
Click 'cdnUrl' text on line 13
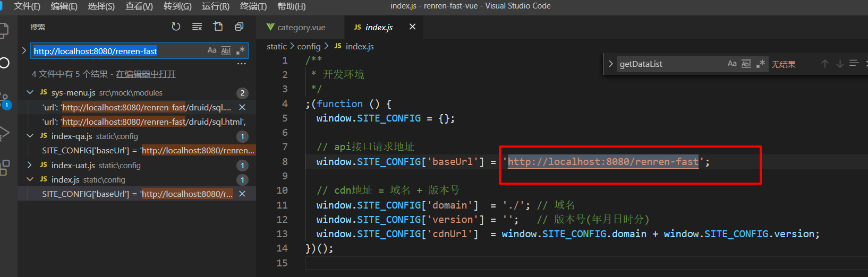(450, 234)
